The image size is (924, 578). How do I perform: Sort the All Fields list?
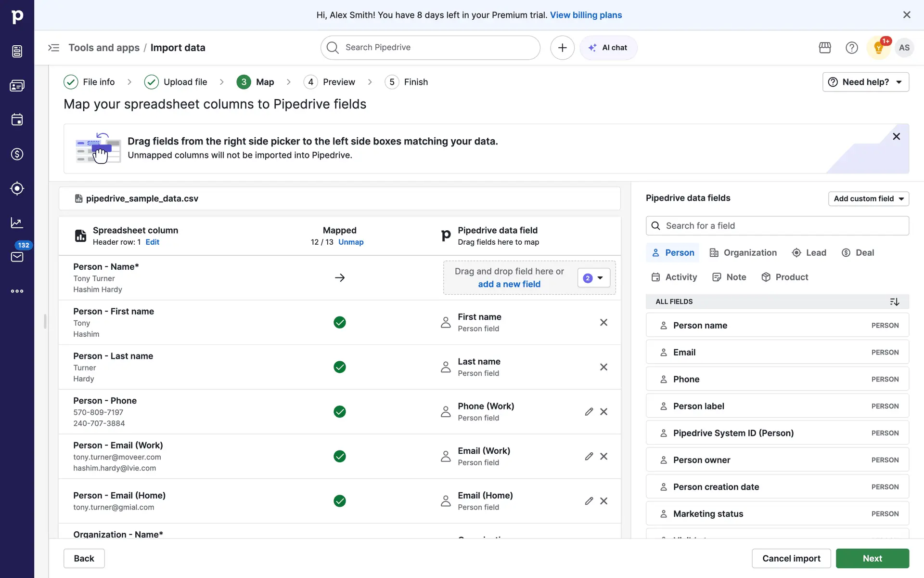coord(894,302)
